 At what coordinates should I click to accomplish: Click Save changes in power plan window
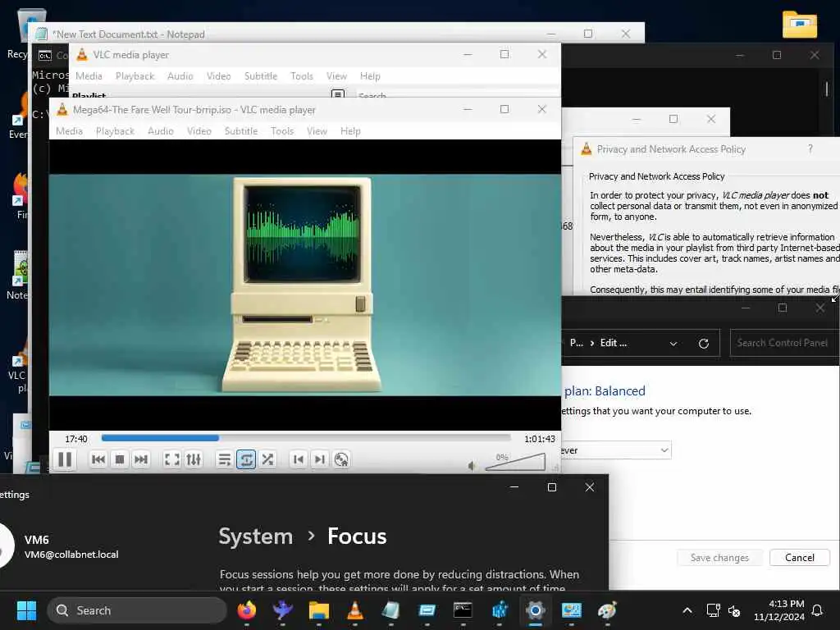[719, 558]
